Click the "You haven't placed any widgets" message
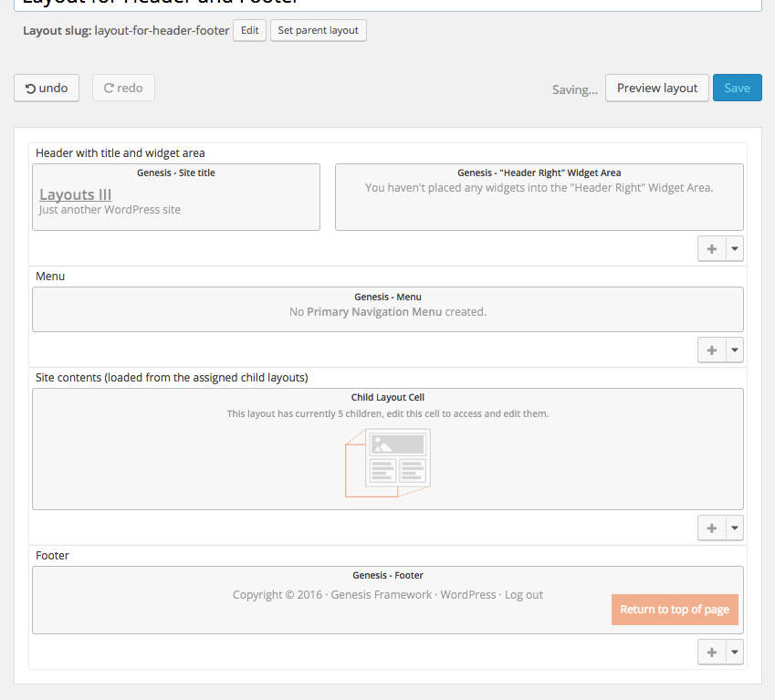The height and width of the screenshot is (700, 775). coord(539,188)
